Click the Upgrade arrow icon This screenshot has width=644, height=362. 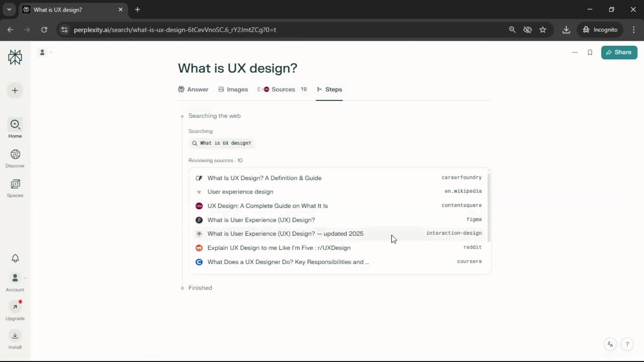(x=15, y=307)
